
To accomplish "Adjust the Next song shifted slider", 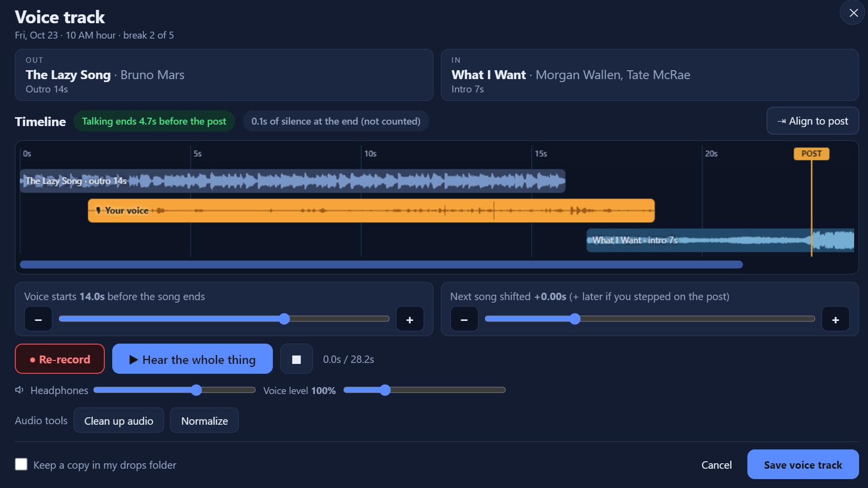I will (x=650, y=319).
